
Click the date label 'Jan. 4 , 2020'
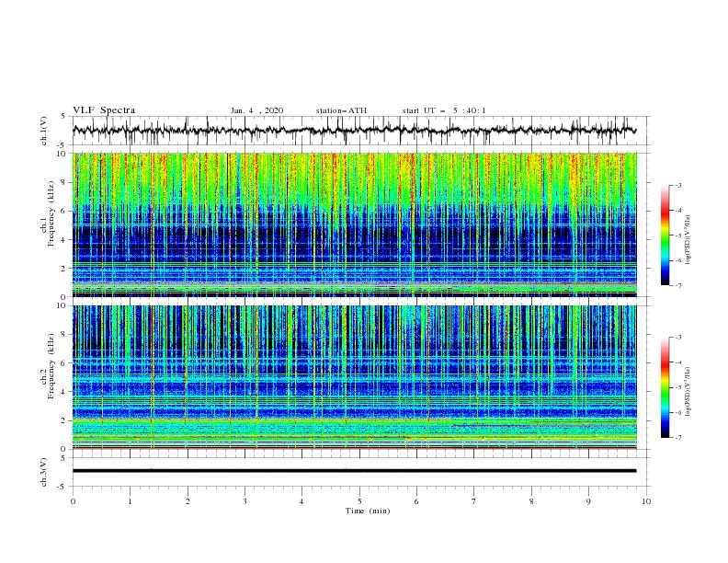(x=256, y=110)
